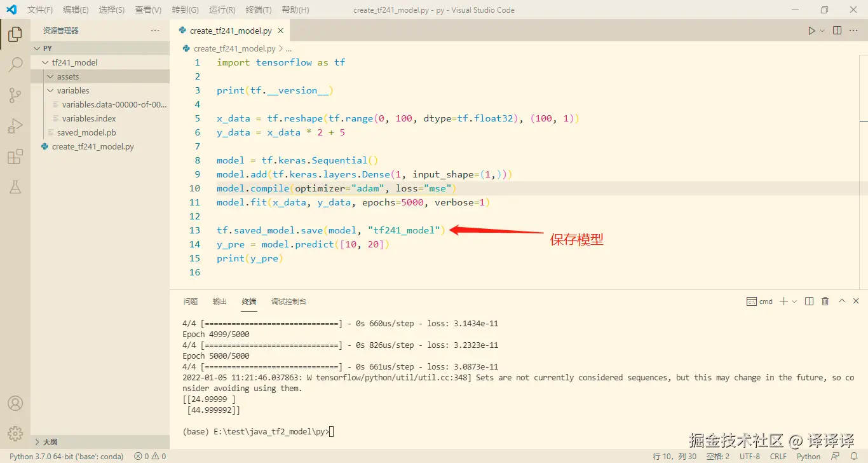Select language mode Python in status bar
Viewport: 868px width, 463px height.
tap(808, 456)
